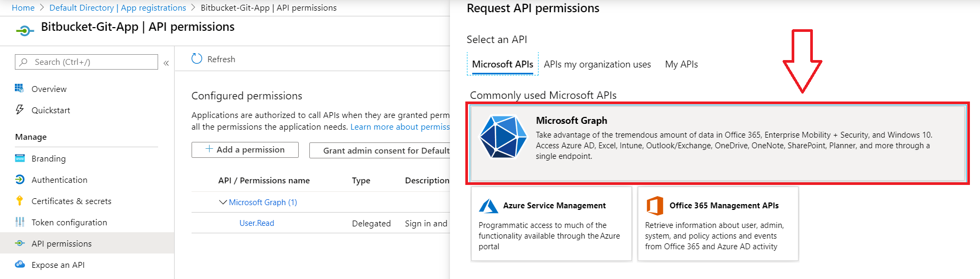Click the Bitbucket-Git-App header icon
980x279 pixels.
pyautogui.click(x=25, y=31)
